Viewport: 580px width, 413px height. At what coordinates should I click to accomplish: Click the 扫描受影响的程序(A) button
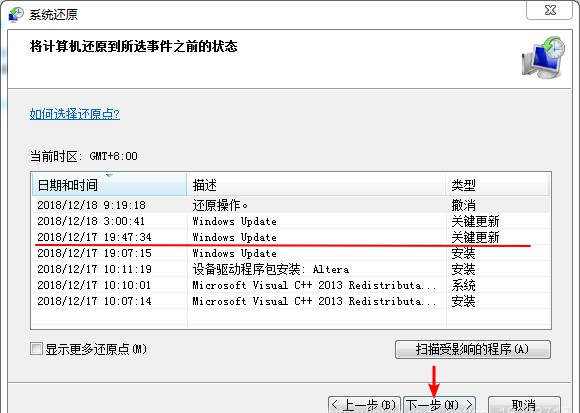click(473, 349)
